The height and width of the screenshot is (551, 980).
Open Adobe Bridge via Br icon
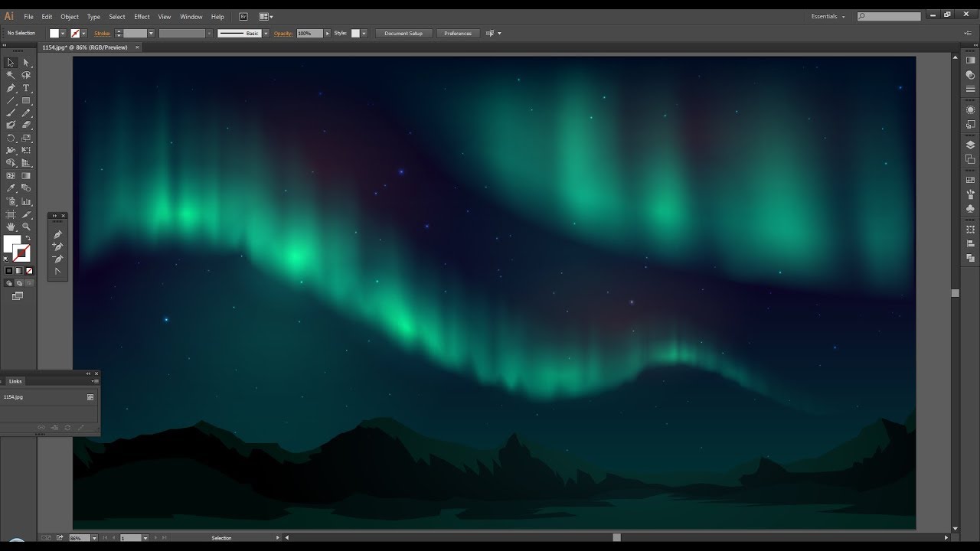(x=243, y=16)
